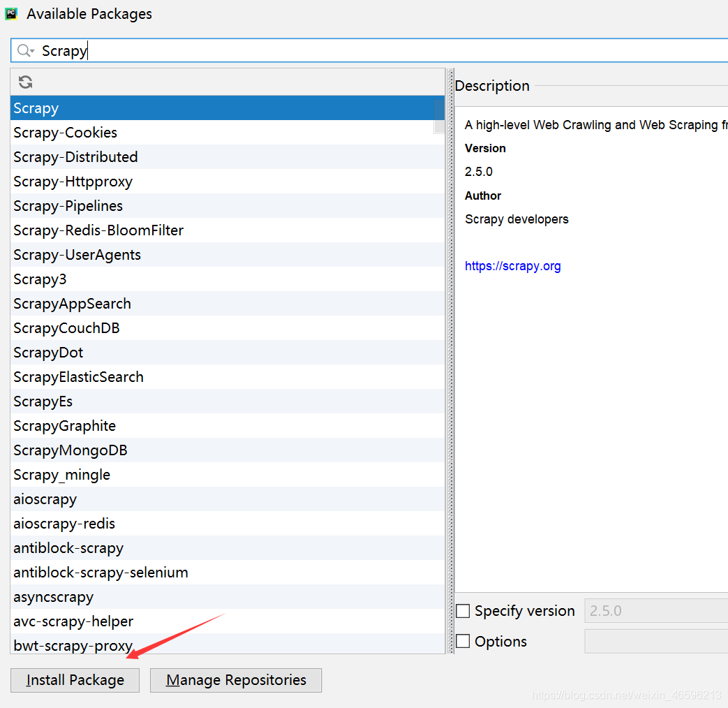Click the 2.5.0 version text in Description
The image size is (728, 708).
[x=479, y=172]
